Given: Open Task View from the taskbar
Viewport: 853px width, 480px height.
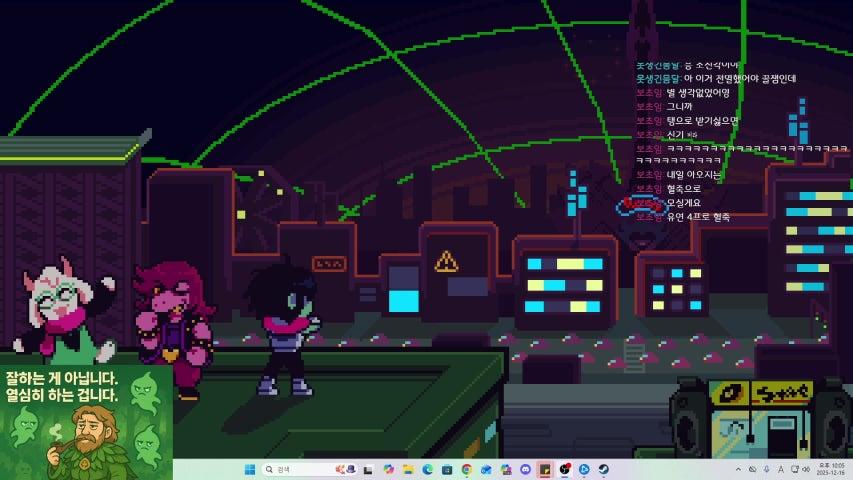Looking at the screenshot, I should pyautogui.click(x=367, y=469).
